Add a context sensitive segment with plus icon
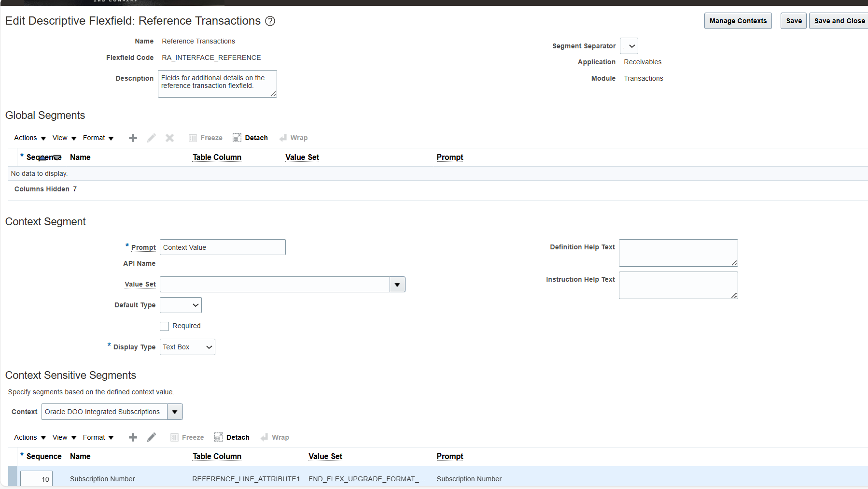The image size is (868, 489). point(133,438)
